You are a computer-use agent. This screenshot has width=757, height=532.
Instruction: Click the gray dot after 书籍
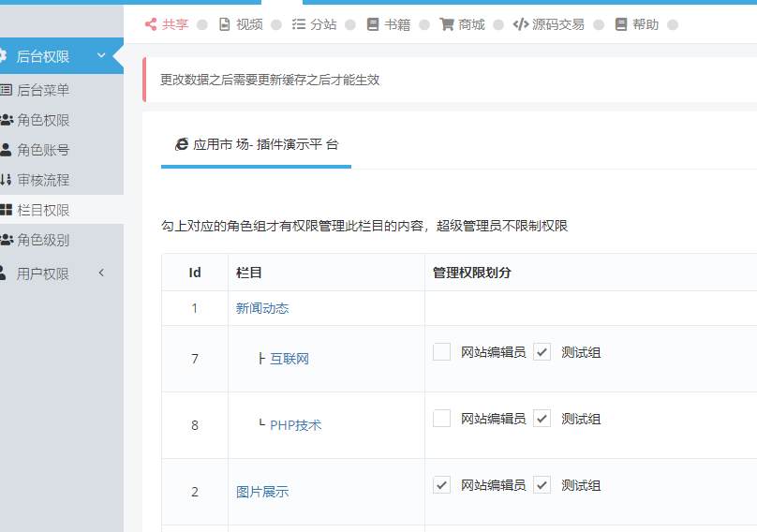point(424,24)
